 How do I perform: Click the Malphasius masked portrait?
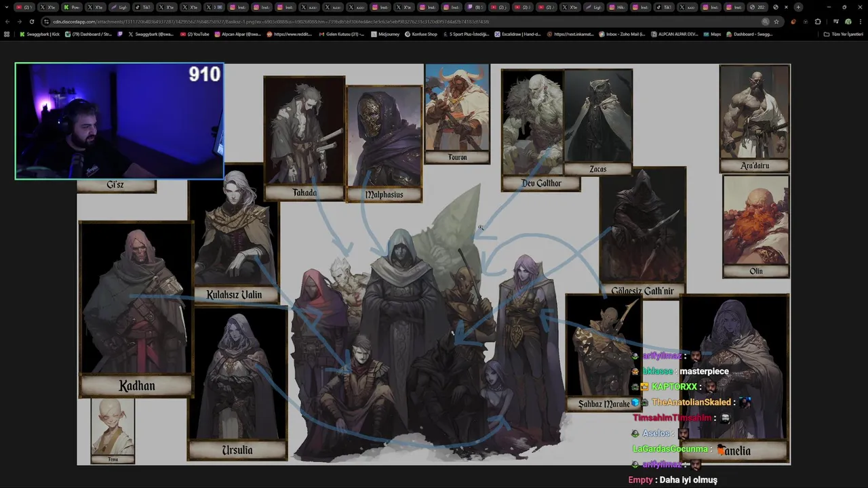click(384, 143)
